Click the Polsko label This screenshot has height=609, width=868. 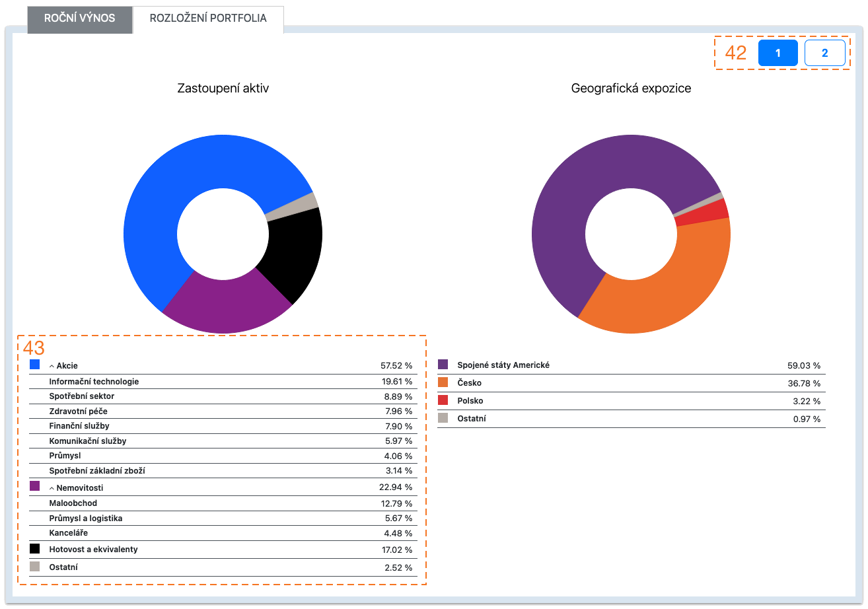tap(470, 401)
